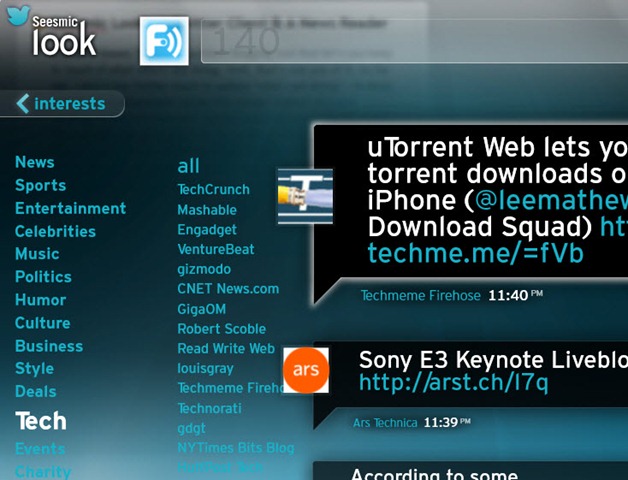Open the Business category
This screenshot has width=628, height=480.
click(49, 346)
